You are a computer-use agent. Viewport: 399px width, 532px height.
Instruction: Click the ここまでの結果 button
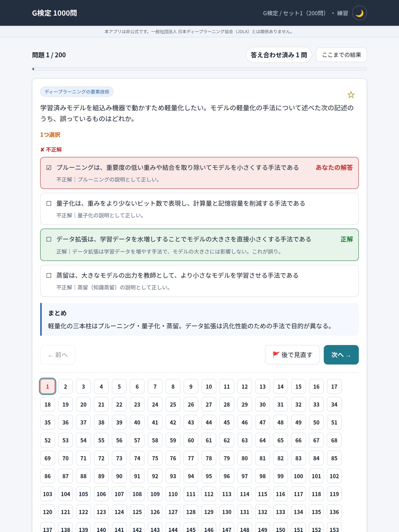pyautogui.click(x=341, y=55)
